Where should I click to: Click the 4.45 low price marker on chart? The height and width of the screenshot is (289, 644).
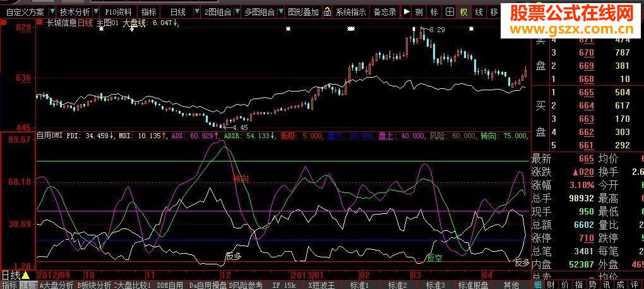241,127
